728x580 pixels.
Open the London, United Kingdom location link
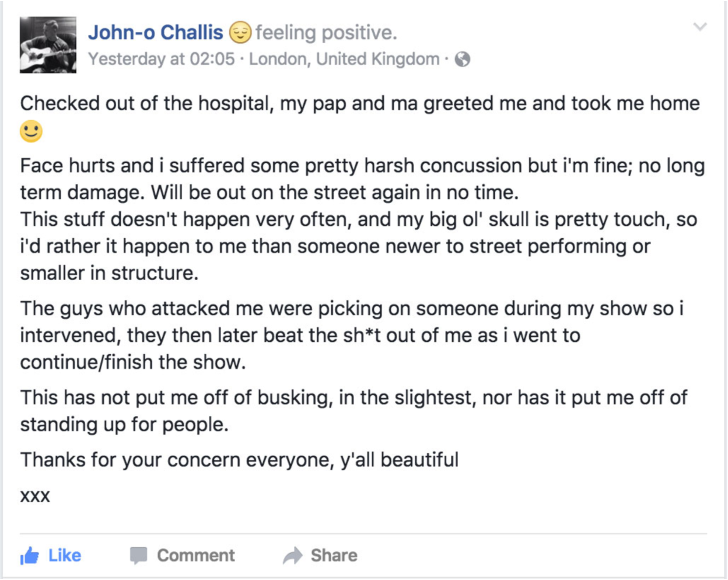tap(344, 59)
